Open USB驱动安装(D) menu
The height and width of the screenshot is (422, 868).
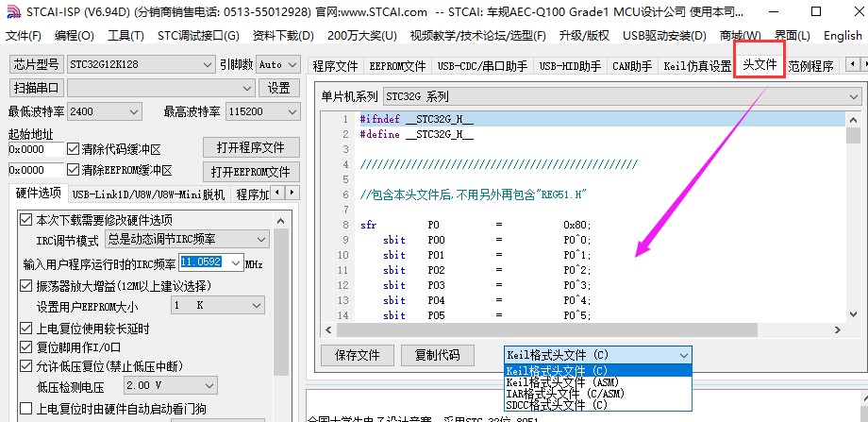(664, 36)
